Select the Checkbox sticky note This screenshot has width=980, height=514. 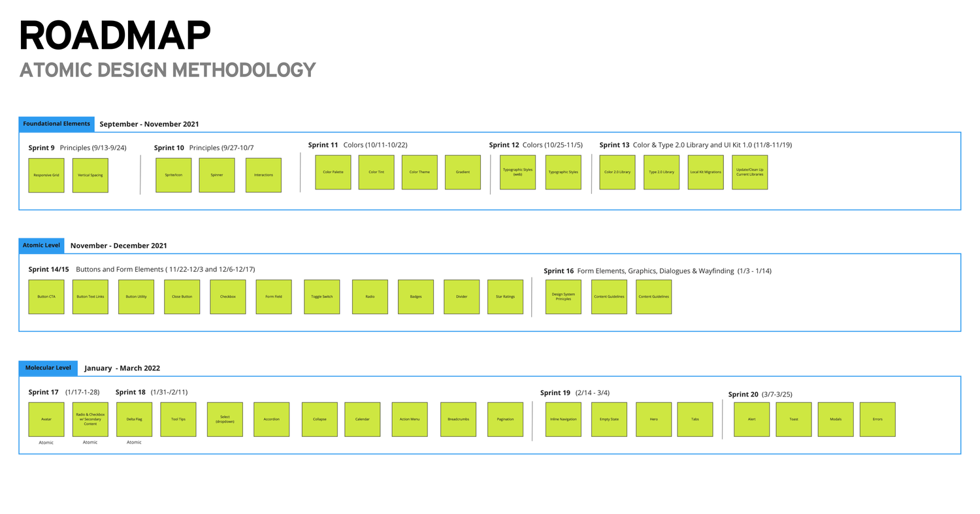pyautogui.click(x=228, y=297)
